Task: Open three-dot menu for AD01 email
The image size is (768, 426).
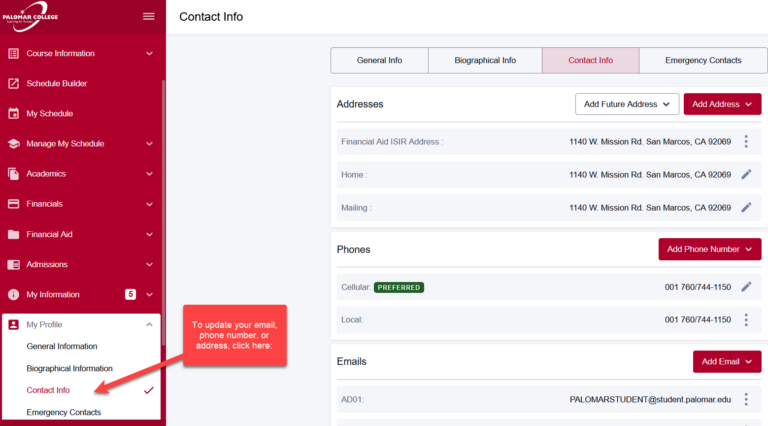Action: [x=746, y=399]
